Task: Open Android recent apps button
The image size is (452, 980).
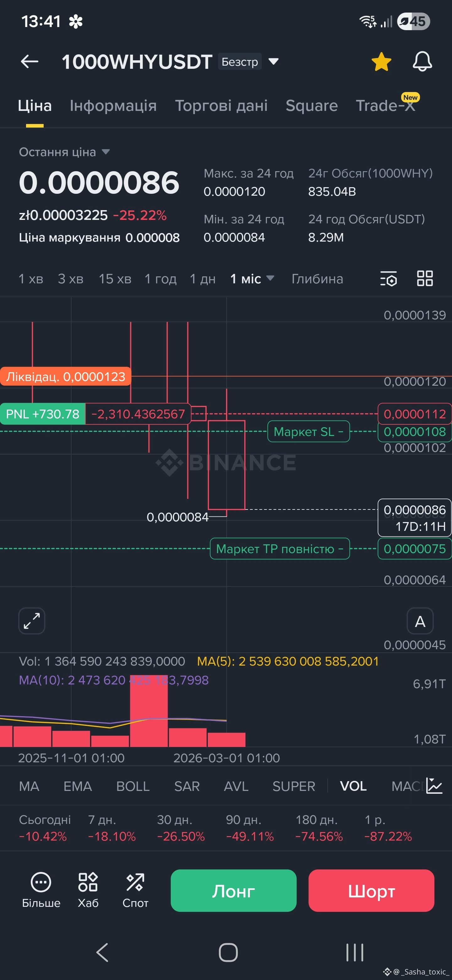Action: click(x=355, y=953)
